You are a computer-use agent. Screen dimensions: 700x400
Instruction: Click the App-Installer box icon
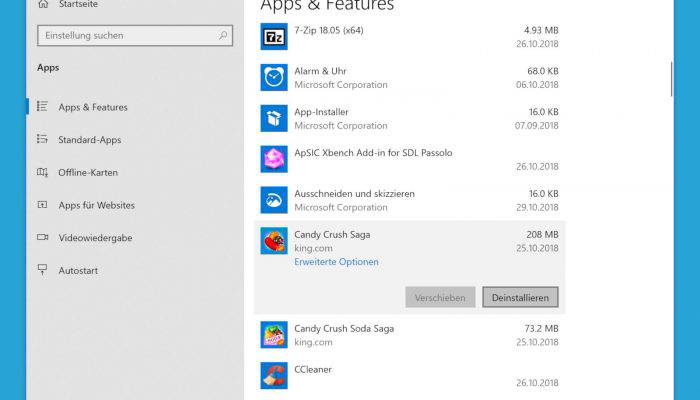tap(274, 118)
